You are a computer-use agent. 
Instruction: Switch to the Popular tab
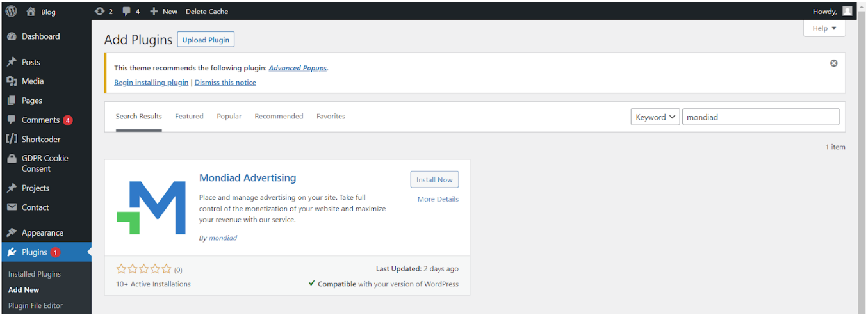click(229, 117)
